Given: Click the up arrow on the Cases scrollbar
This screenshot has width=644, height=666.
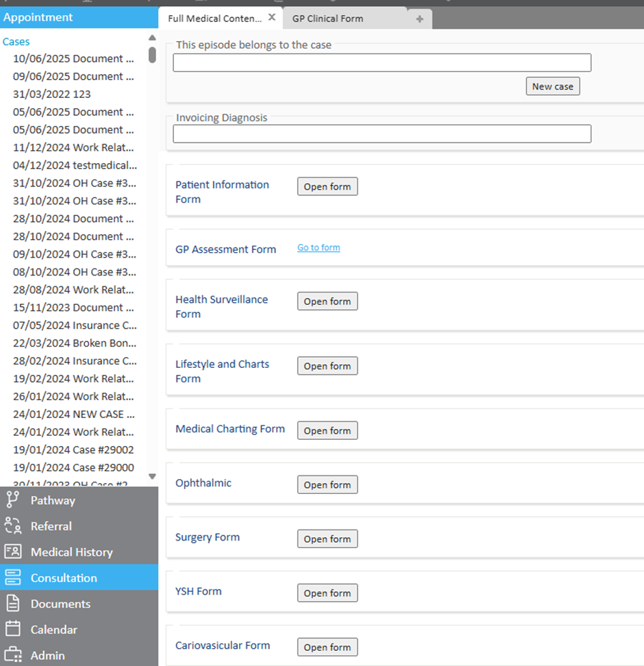Looking at the screenshot, I should pyautogui.click(x=152, y=37).
